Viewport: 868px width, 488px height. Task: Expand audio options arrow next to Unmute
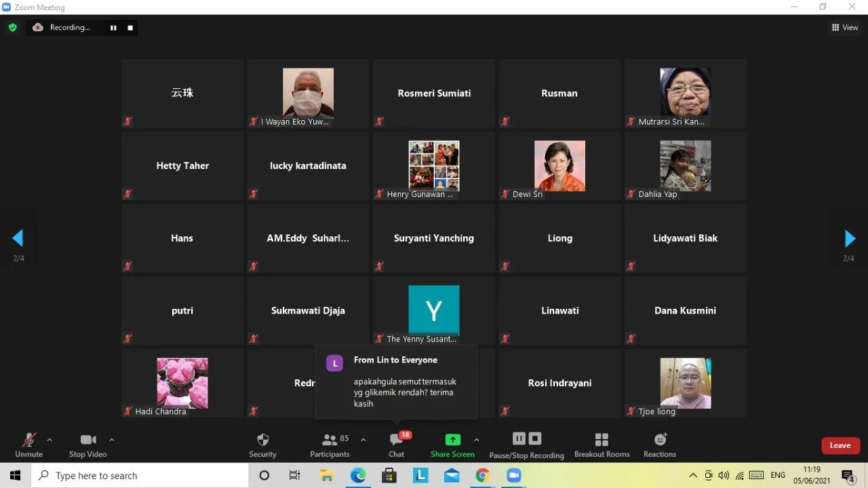(x=50, y=440)
